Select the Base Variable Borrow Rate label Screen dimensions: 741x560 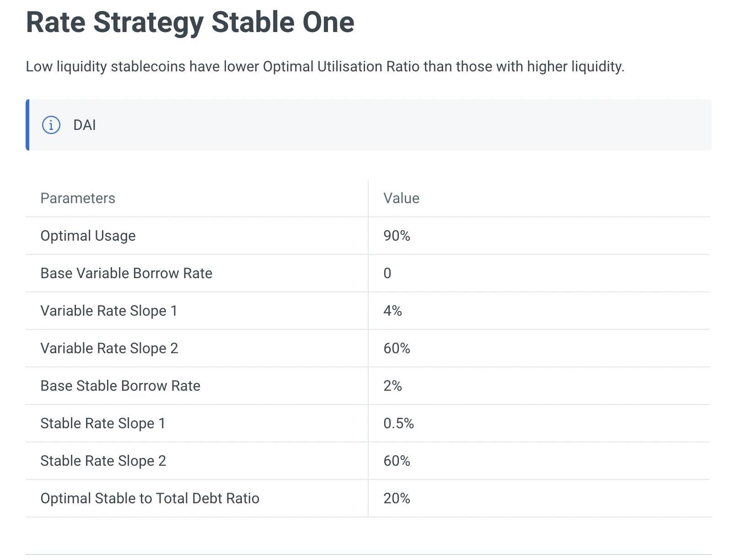[126, 273]
